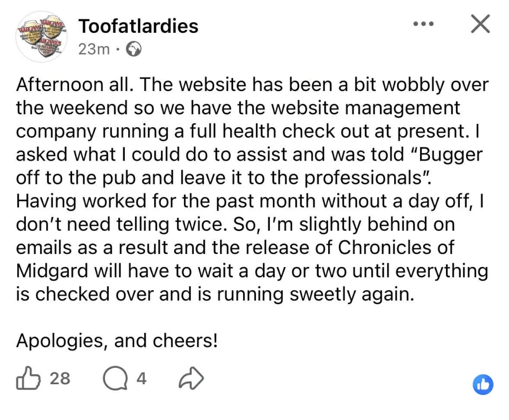The width and height of the screenshot is (509, 420).
Task: Click the "Apologies, and cheers!" line
Action: click(x=117, y=341)
